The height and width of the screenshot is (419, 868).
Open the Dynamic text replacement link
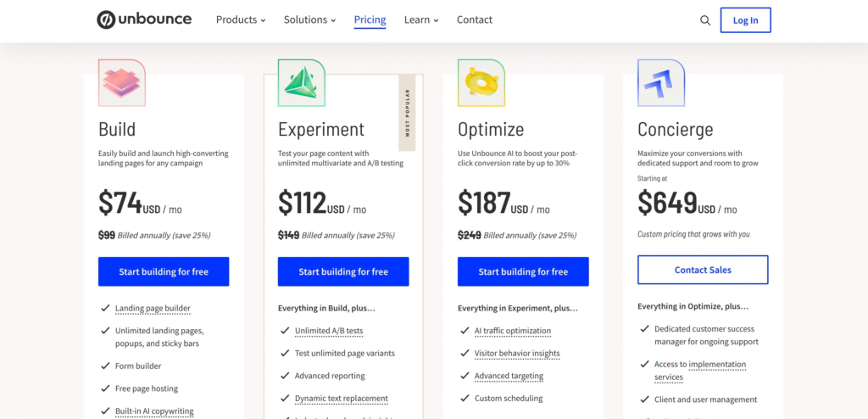point(342,398)
